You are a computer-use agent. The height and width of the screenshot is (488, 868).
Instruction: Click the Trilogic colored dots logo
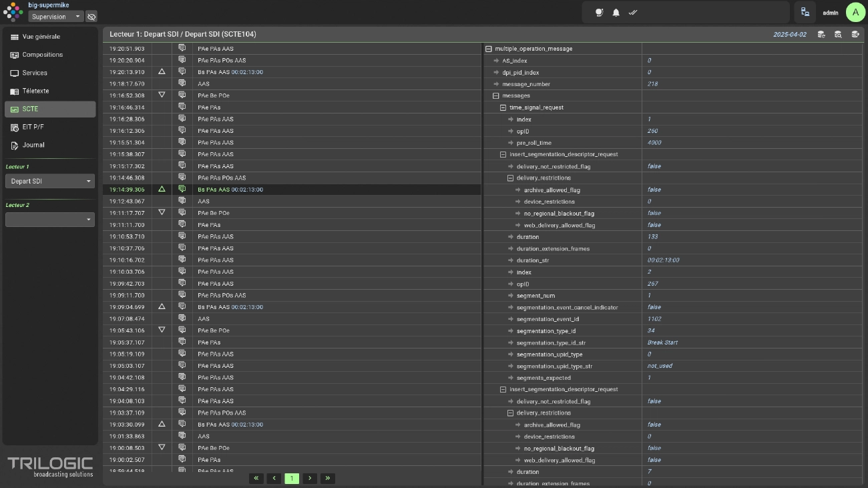tap(13, 11)
